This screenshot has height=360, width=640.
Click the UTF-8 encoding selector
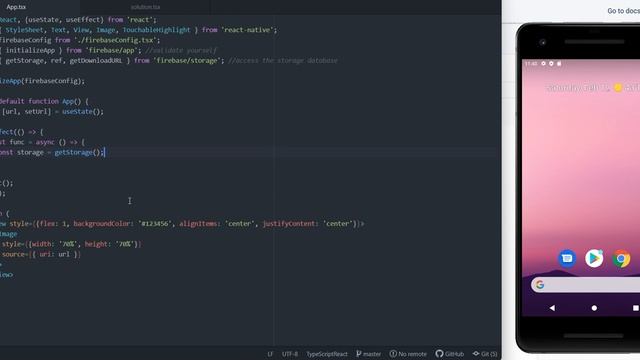click(289, 354)
